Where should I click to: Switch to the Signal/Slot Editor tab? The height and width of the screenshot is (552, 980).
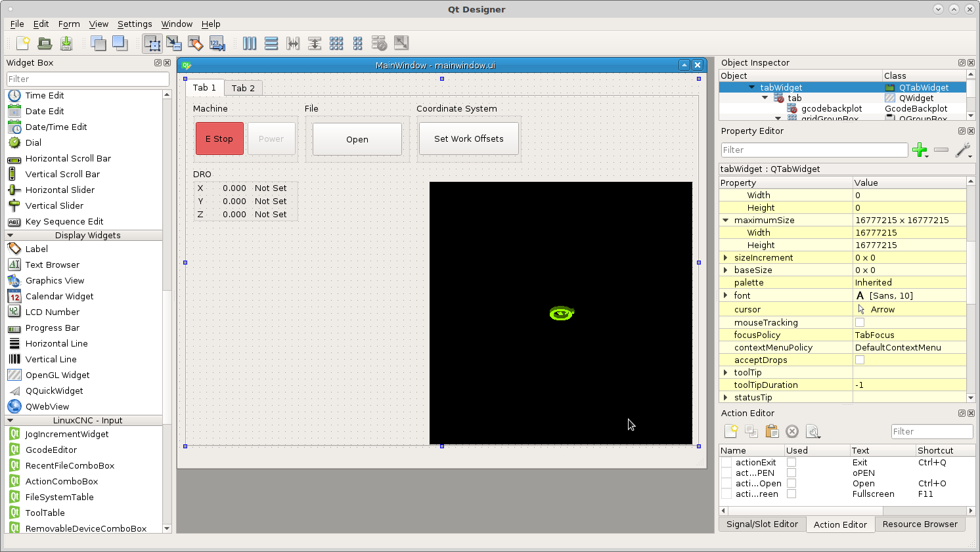coord(762,524)
